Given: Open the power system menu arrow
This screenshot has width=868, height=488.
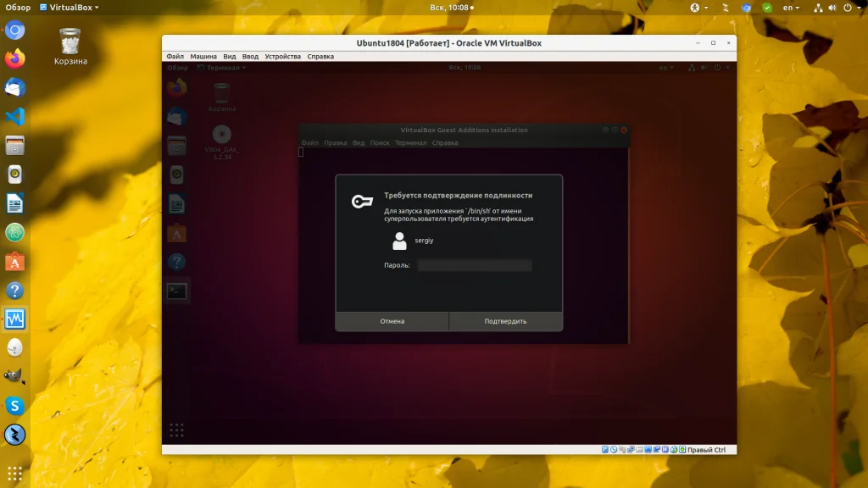Looking at the screenshot, I should pyautogui.click(x=860, y=8).
